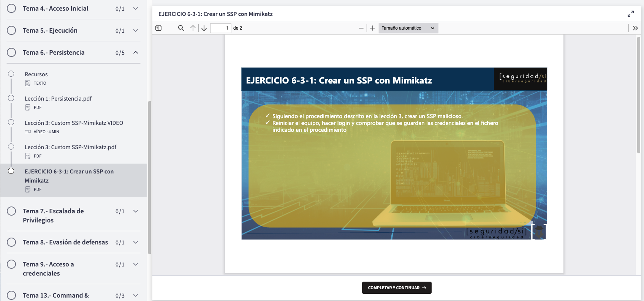Go to next PDF page arrow
This screenshot has width=644, height=301.
204,28
